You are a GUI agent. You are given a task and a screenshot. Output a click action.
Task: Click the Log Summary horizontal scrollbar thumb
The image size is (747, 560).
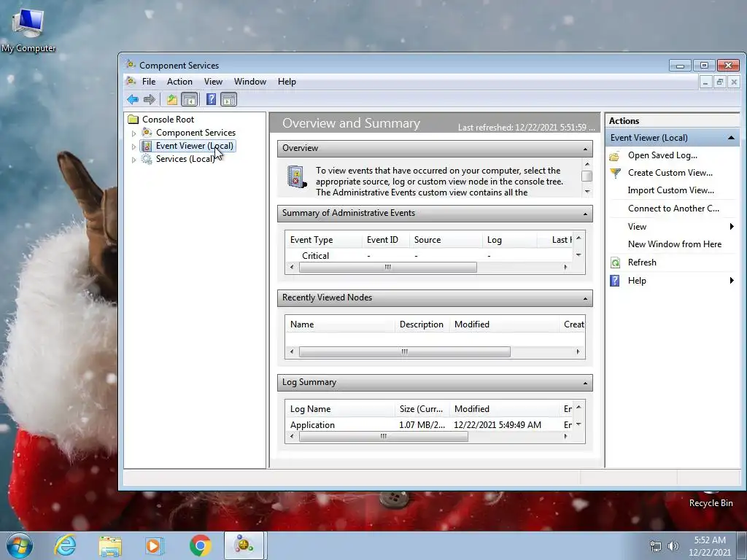coord(384,437)
